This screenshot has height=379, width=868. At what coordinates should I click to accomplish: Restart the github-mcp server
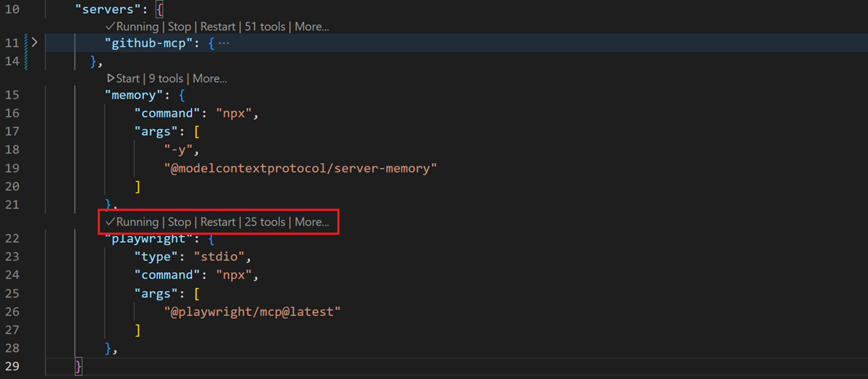[x=218, y=27]
